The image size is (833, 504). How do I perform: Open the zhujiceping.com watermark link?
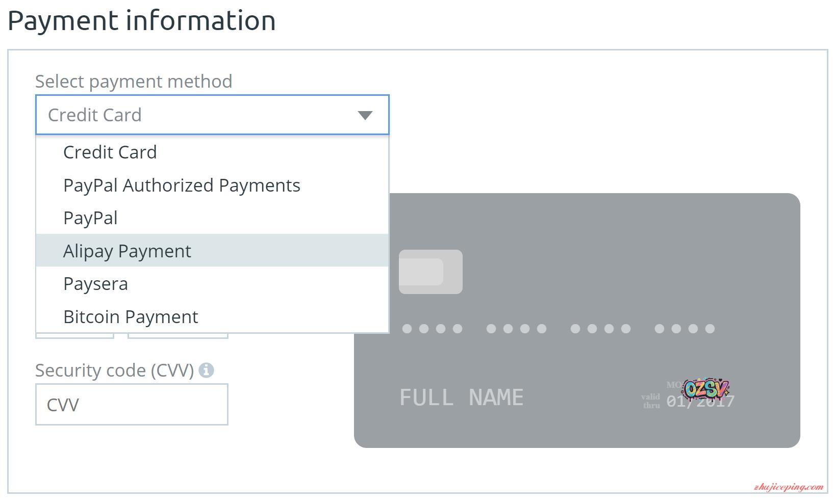point(788,487)
